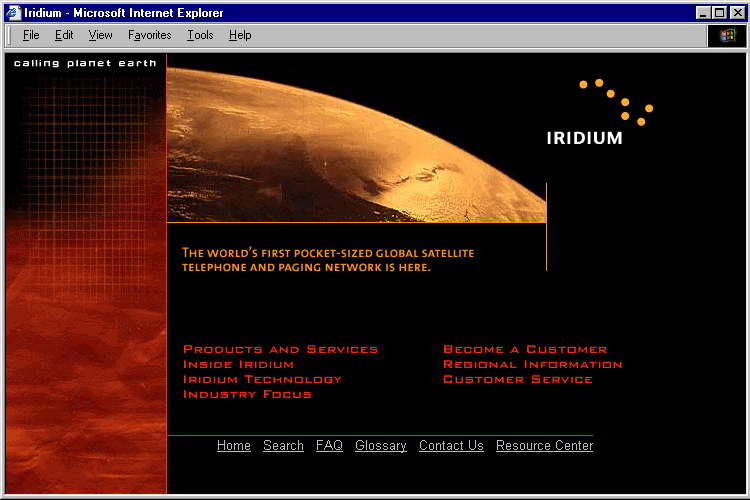Screen dimensions: 750x500
Task: Click the Internet Explorer icon in title bar
Action: tap(13, 13)
